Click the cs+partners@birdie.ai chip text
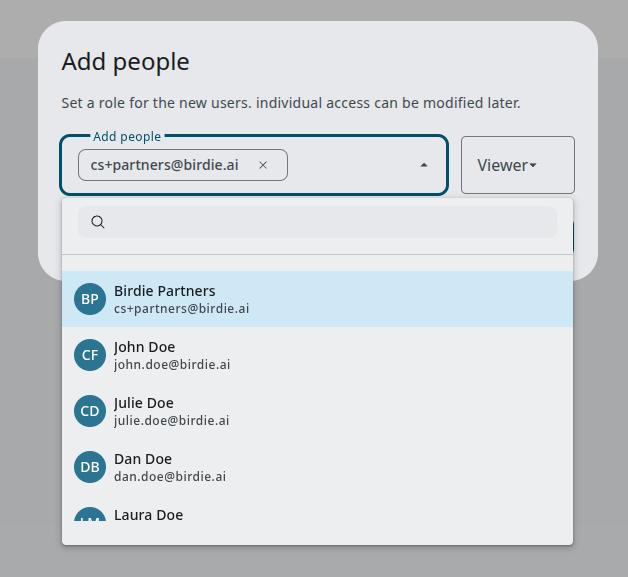The width and height of the screenshot is (628, 577). [164, 165]
